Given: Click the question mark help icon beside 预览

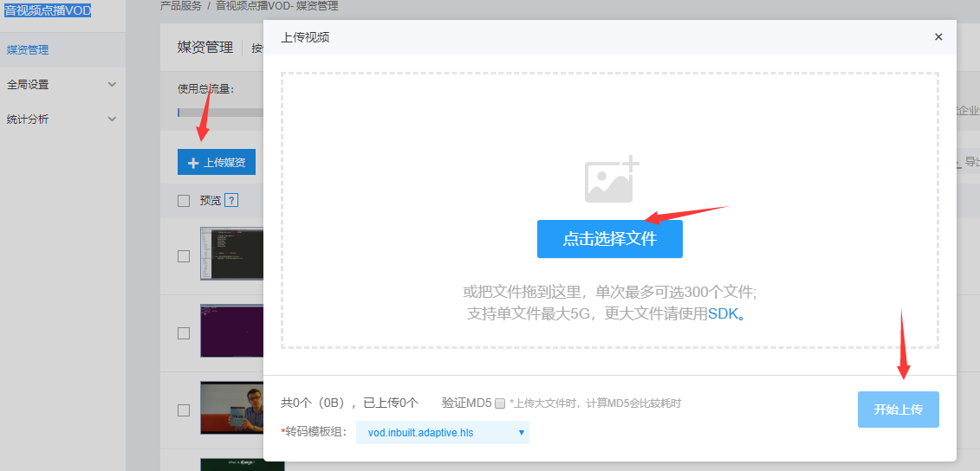Looking at the screenshot, I should coord(232,201).
